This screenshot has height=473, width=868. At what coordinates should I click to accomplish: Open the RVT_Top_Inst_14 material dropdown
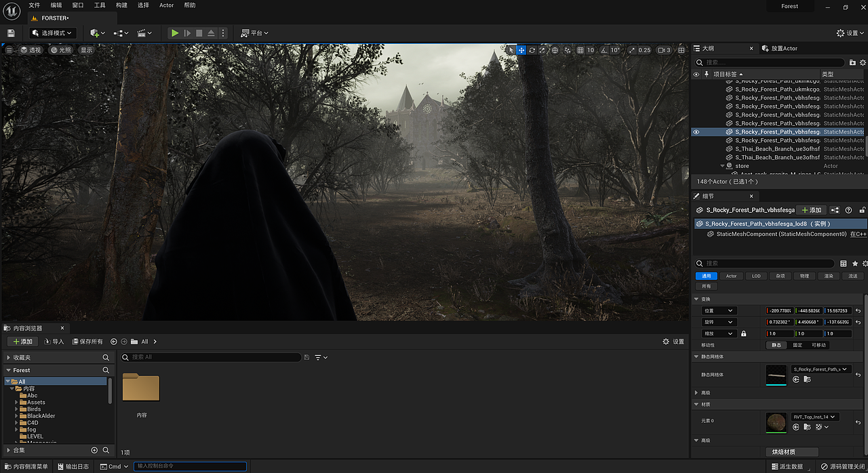pos(814,417)
